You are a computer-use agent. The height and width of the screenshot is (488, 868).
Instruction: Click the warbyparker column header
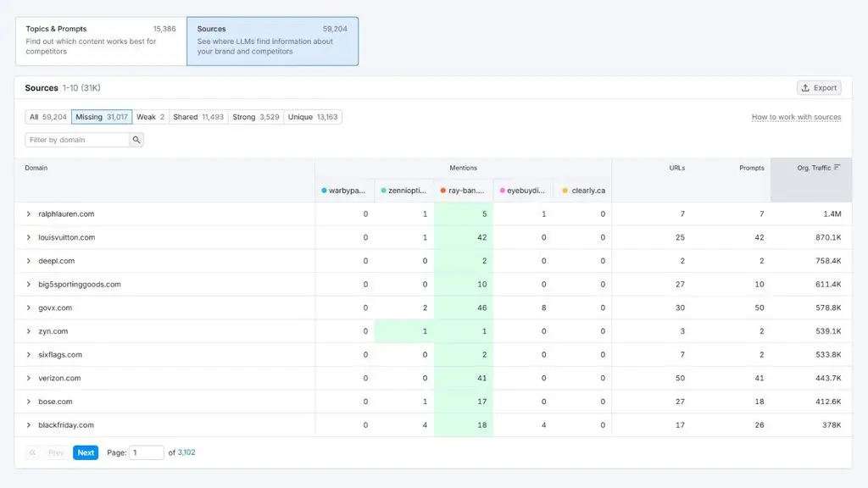(x=344, y=191)
